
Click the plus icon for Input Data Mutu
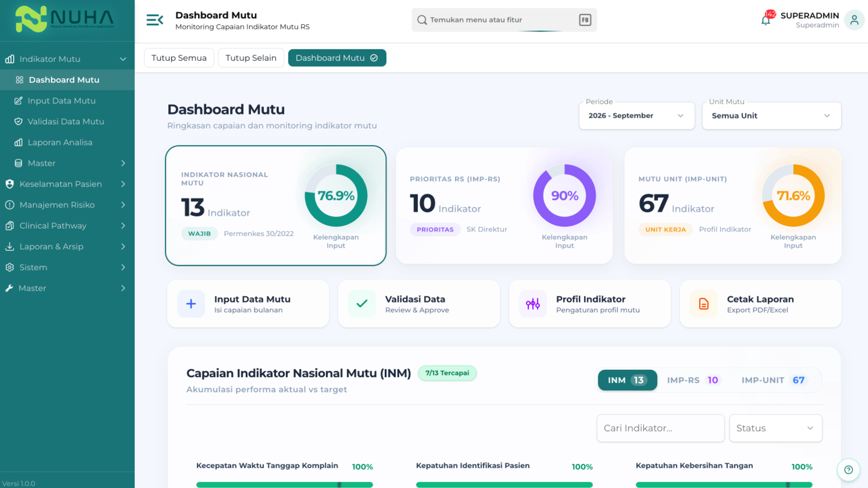191,304
